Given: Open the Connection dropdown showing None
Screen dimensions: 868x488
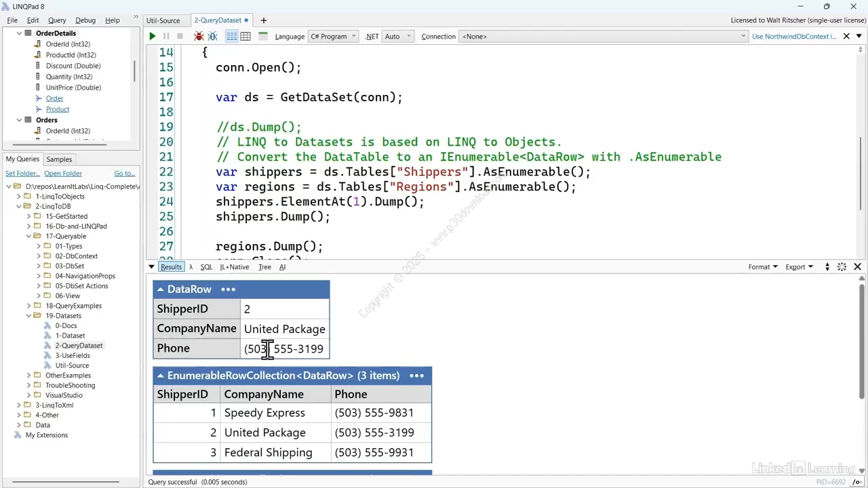Looking at the screenshot, I should click(x=604, y=37).
